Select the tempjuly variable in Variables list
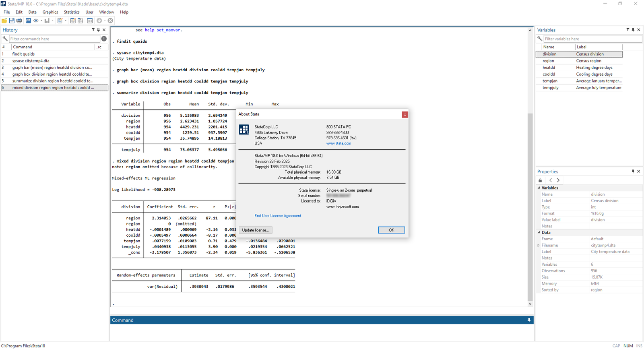The width and height of the screenshot is (644, 349). coord(579,88)
